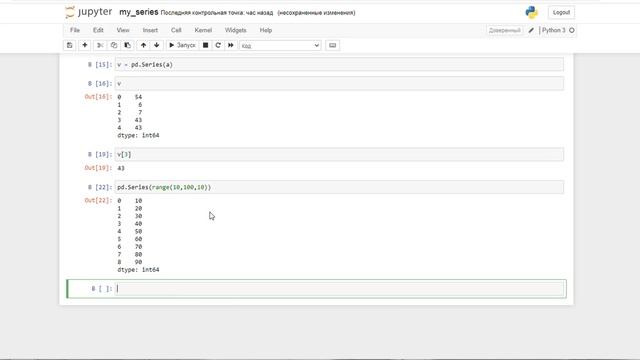Click code cell 16 containing v

point(339,83)
